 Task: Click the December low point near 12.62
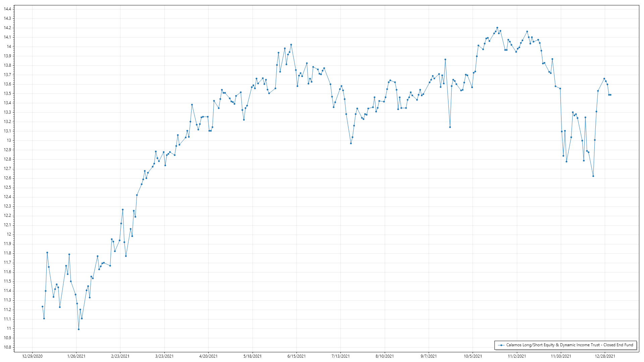pos(593,176)
